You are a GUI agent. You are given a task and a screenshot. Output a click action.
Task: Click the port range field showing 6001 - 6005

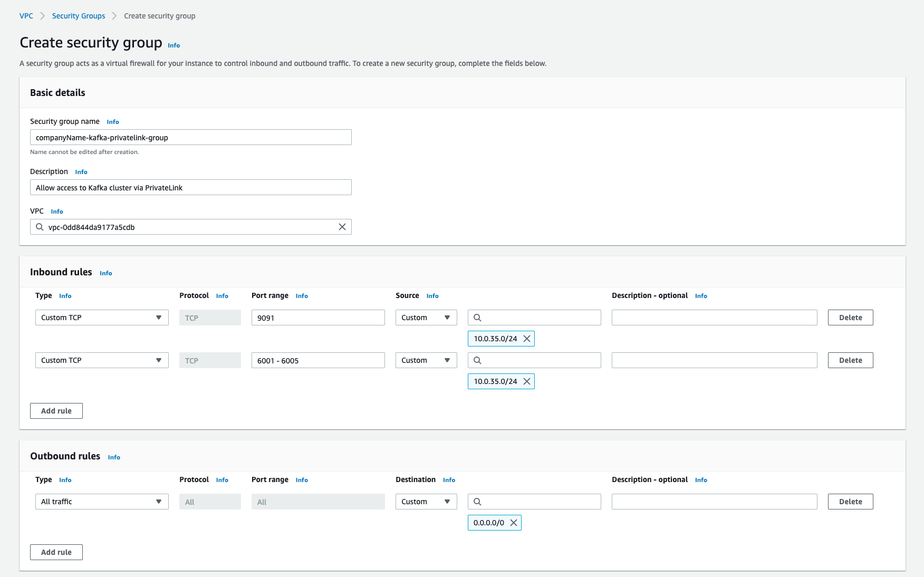[x=318, y=360]
